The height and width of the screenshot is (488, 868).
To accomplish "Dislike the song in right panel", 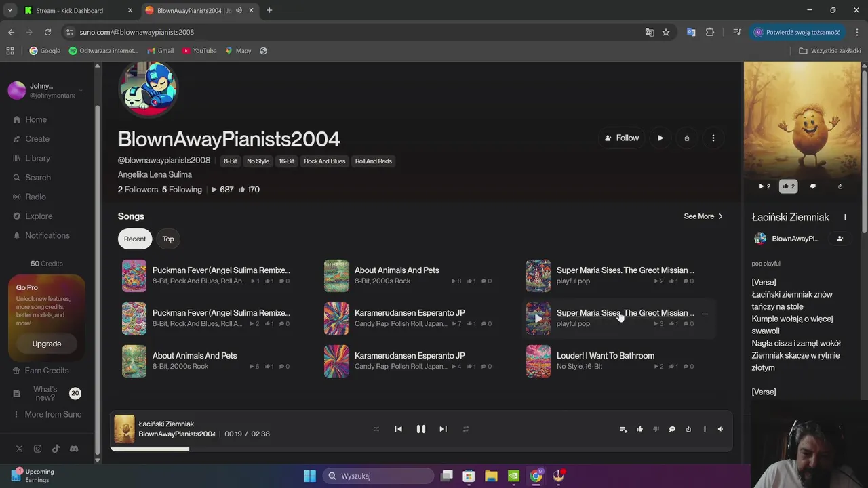I will [813, 186].
